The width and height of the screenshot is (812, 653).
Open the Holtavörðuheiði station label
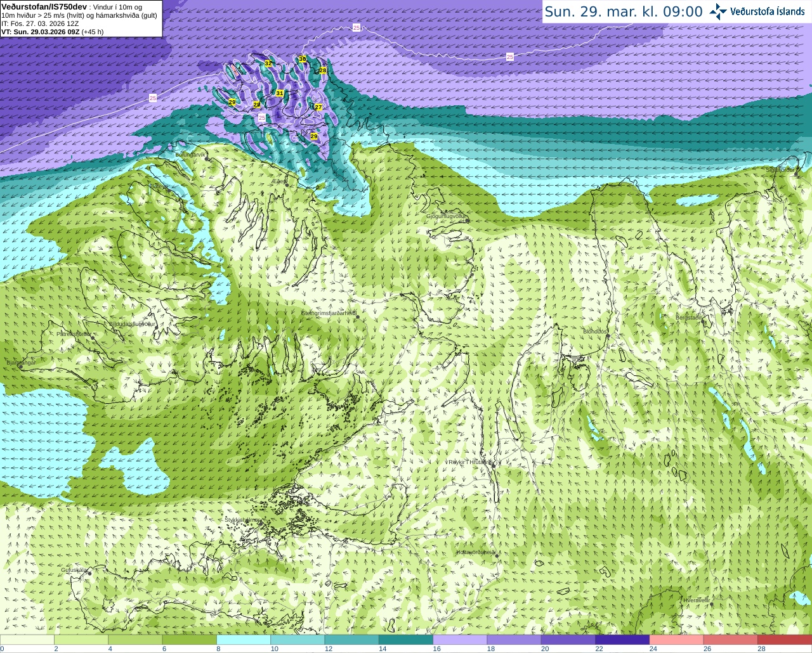click(476, 552)
